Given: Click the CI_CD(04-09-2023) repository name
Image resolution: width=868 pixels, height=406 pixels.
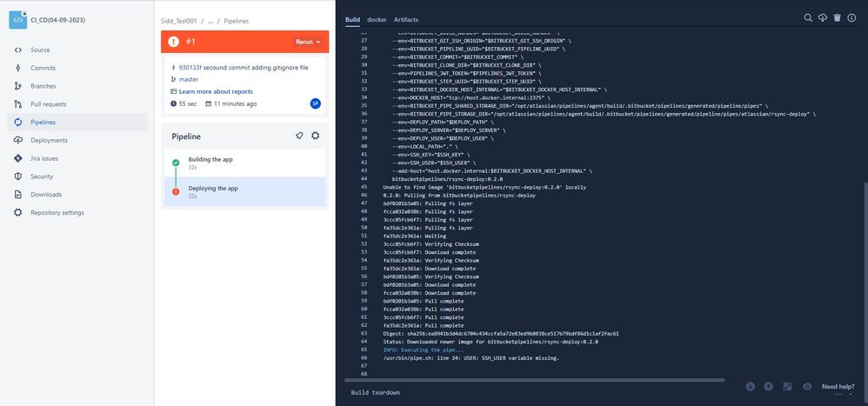Looking at the screenshot, I should [x=58, y=20].
